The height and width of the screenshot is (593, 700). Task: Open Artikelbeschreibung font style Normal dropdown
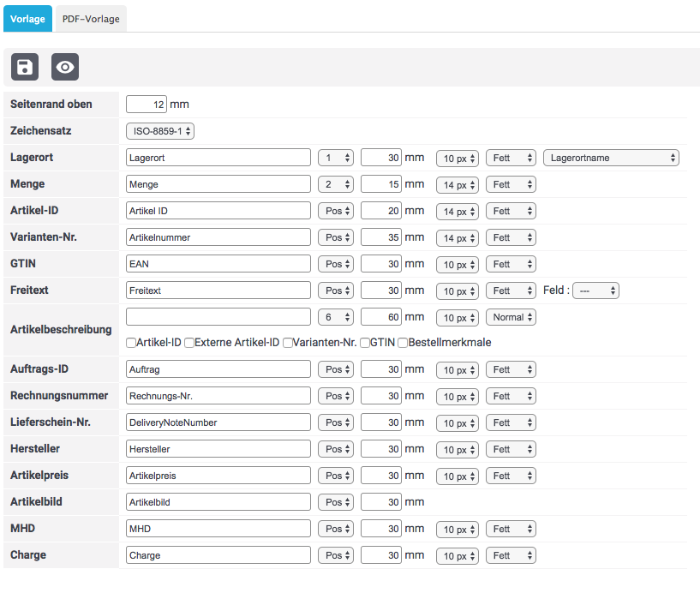(511, 317)
